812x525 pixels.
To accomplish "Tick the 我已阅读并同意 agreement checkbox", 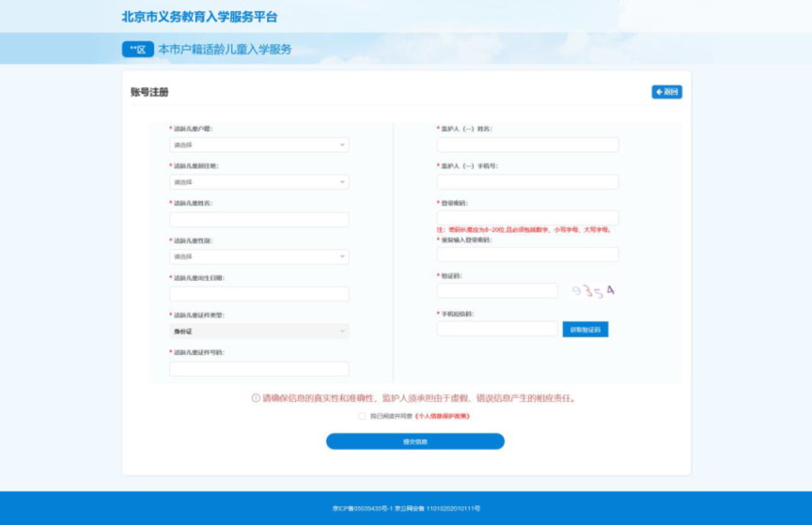I will pyautogui.click(x=363, y=415).
